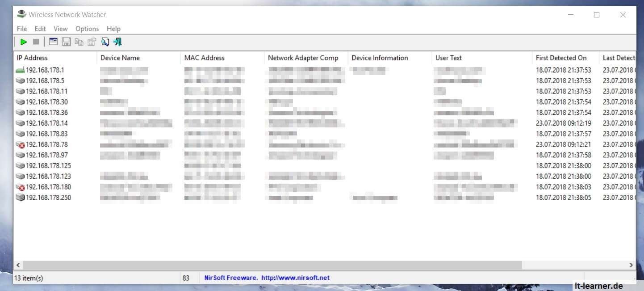Open the Properties toolbar icon
The width and height of the screenshot is (644, 291).
(92, 42)
